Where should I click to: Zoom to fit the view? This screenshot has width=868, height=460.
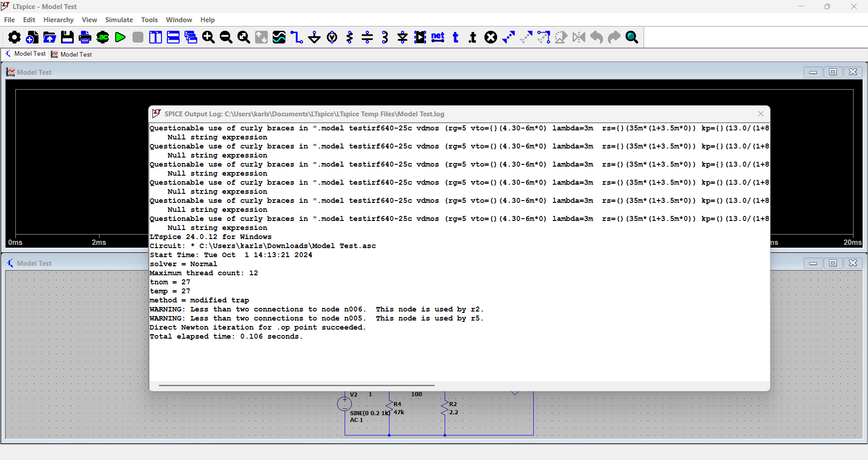point(244,37)
